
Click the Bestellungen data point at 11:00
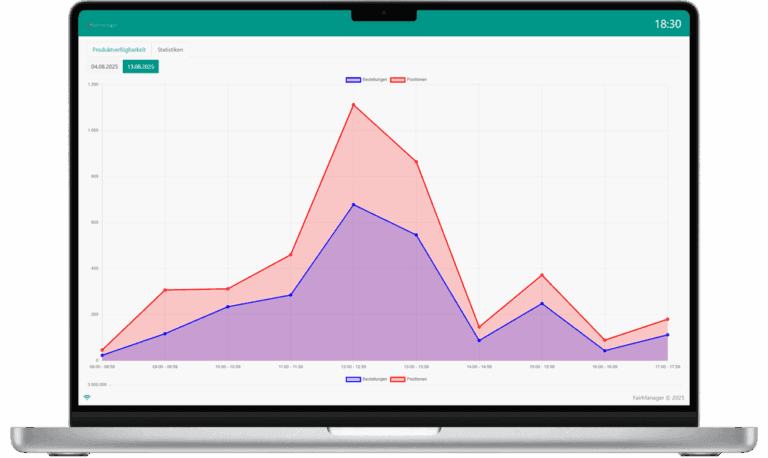tap(290, 295)
